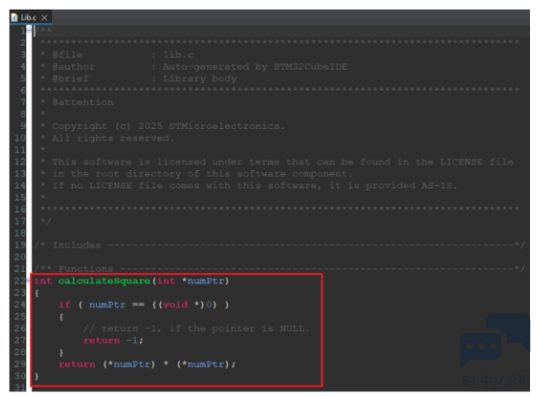Click the NULL pointer comment on line 26

click(196, 329)
